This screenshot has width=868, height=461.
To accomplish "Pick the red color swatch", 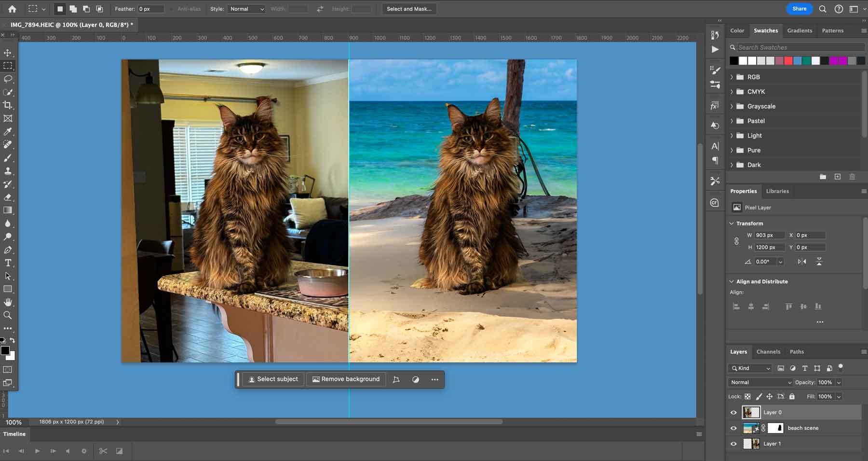I will click(x=788, y=61).
